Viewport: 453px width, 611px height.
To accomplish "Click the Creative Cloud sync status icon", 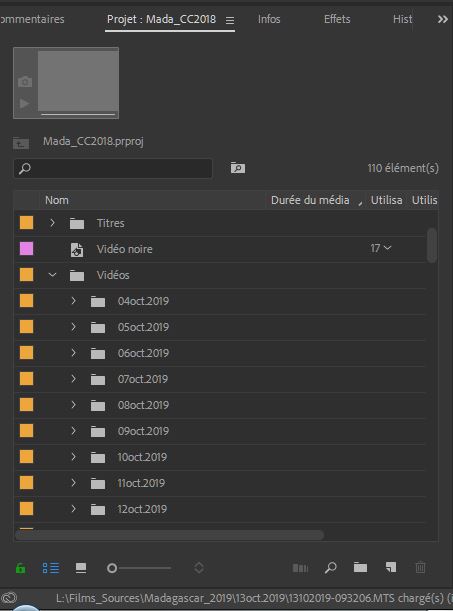I will (x=9, y=598).
